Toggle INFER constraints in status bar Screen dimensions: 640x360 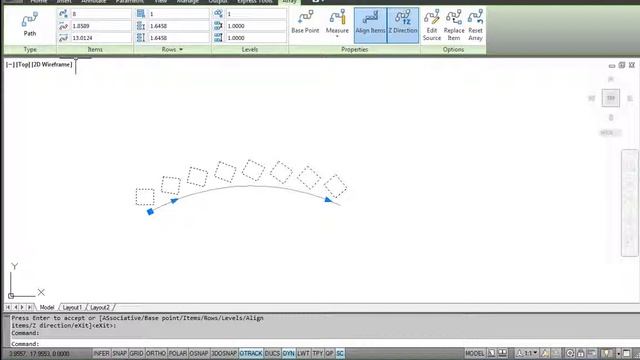[x=101, y=353]
